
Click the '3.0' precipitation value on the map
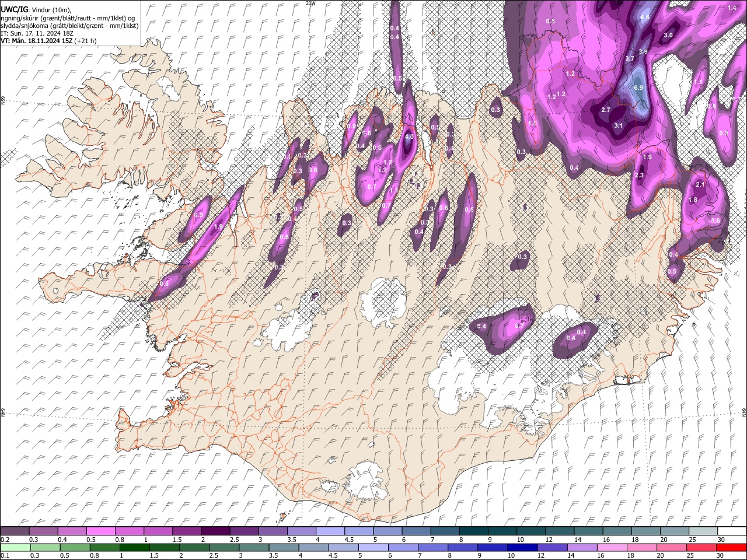tap(669, 35)
